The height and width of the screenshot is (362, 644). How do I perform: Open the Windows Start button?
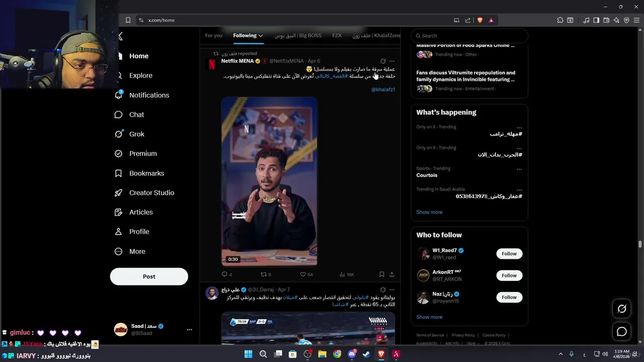tap(248, 354)
